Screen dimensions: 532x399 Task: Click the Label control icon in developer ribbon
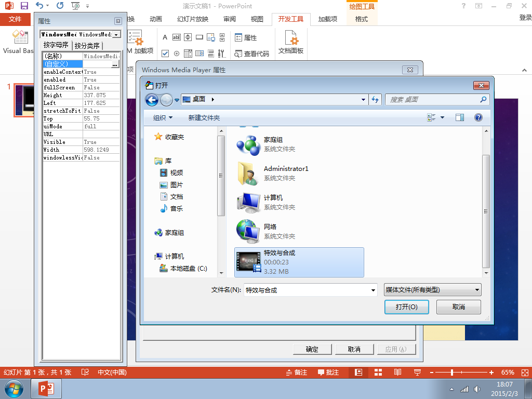click(165, 37)
